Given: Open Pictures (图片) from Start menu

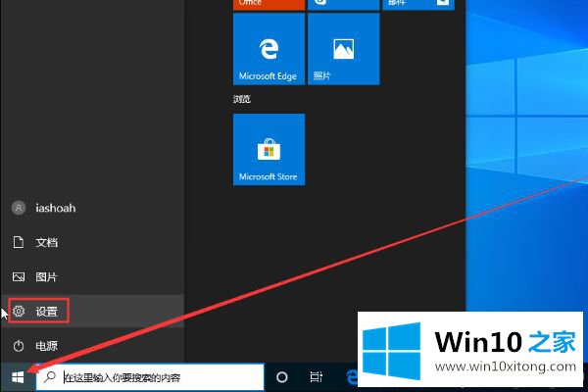Looking at the screenshot, I should click(92, 276).
